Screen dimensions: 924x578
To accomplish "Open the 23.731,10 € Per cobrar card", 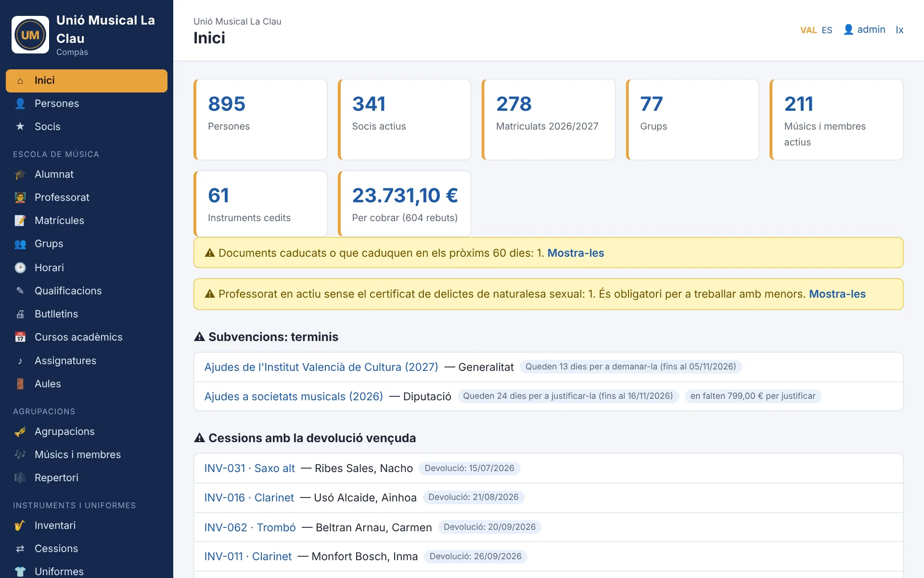I will [x=404, y=204].
